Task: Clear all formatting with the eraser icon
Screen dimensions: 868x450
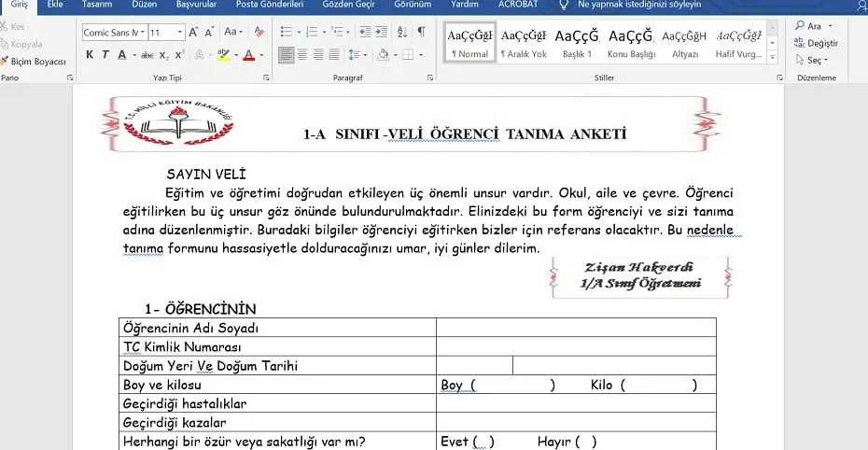Action: pyautogui.click(x=259, y=32)
